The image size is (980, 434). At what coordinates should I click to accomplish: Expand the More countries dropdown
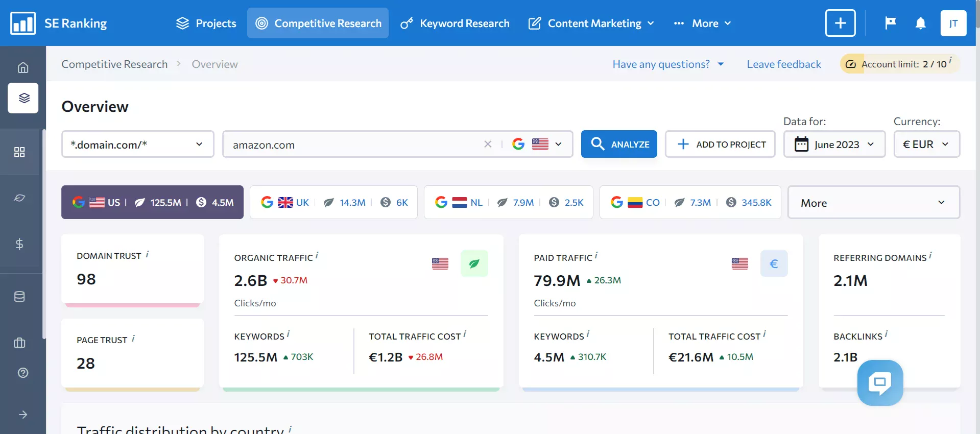873,203
